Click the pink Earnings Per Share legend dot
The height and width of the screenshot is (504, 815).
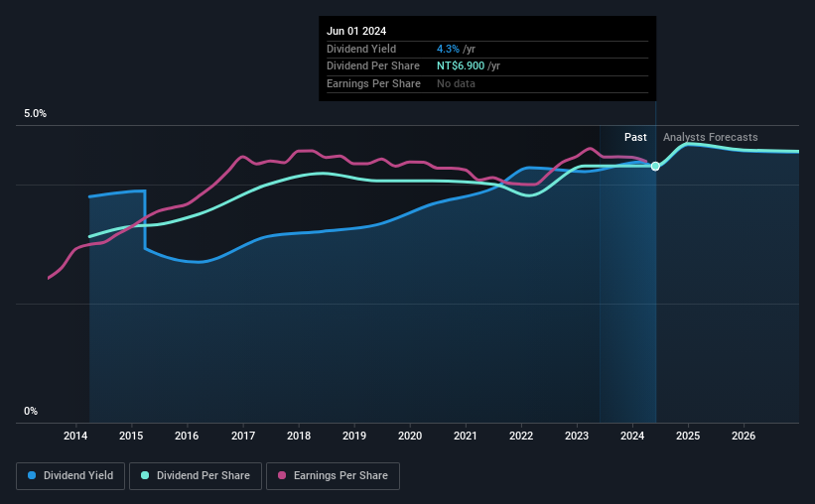282,475
